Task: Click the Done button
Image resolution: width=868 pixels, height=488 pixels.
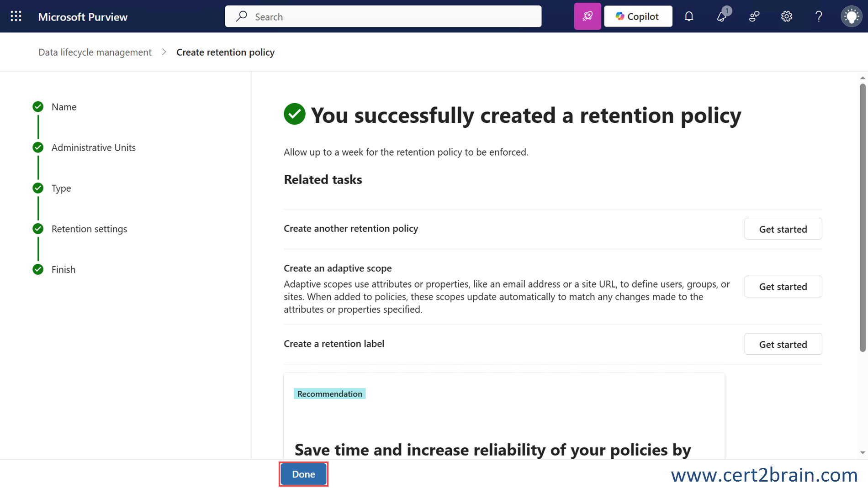Action: point(303,474)
